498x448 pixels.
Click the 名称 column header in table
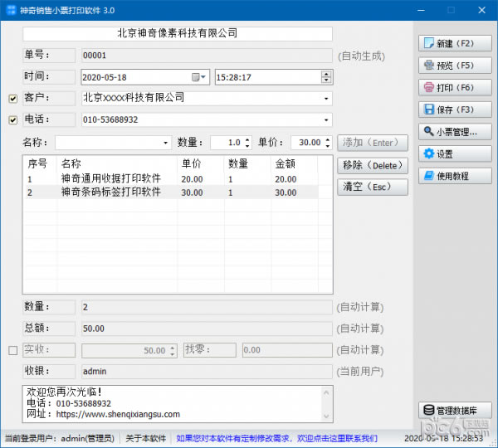point(117,163)
